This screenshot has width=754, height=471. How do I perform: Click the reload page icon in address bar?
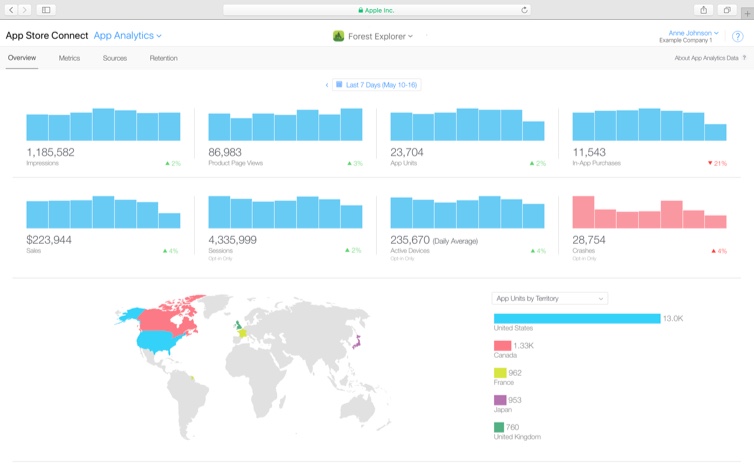(x=524, y=10)
